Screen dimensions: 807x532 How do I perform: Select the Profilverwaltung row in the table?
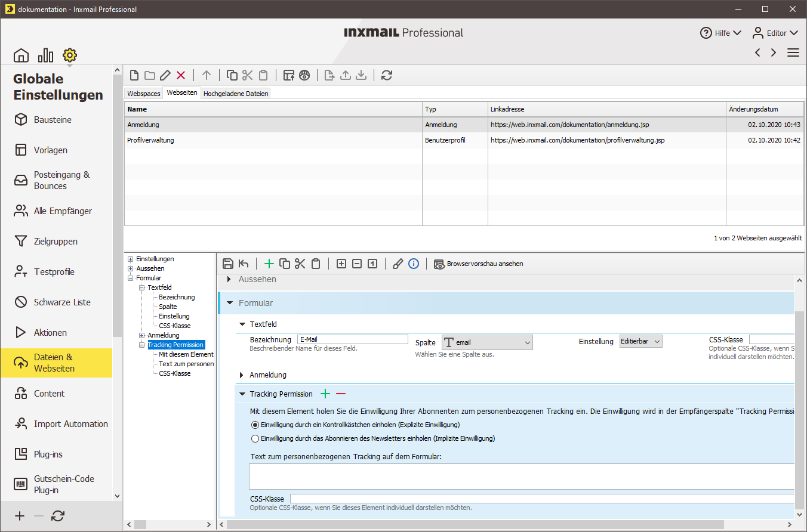(464, 140)
